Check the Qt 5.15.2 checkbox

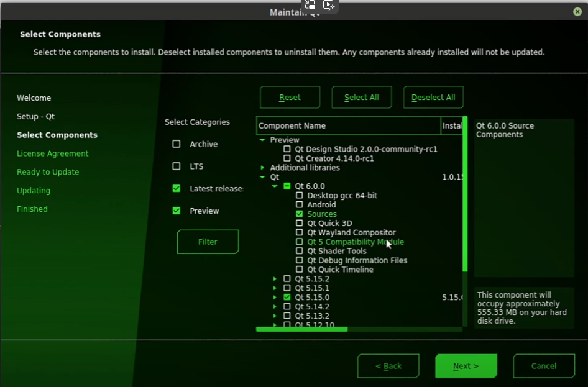click(x=287, y=278)
